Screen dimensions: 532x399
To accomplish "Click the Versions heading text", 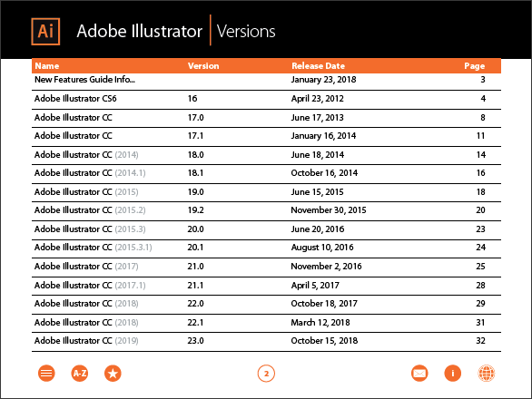I will point(246,31).
